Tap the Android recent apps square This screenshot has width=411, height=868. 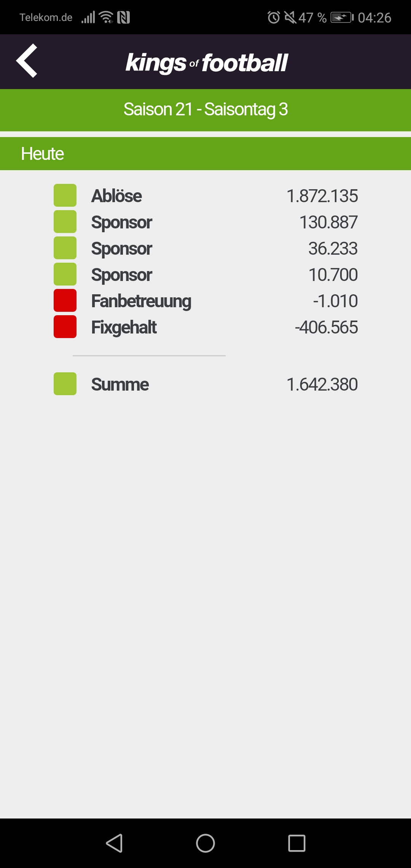(x=297, y=843)
